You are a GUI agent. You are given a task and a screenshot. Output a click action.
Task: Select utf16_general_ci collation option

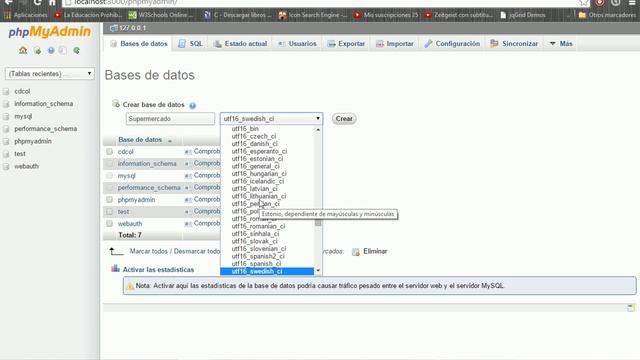(255, 166)
